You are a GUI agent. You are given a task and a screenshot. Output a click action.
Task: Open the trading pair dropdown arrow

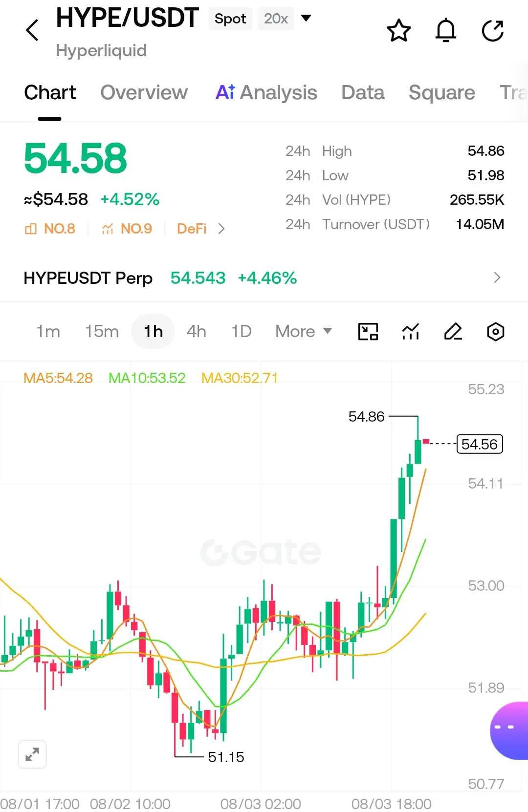(x=306, y=19)
